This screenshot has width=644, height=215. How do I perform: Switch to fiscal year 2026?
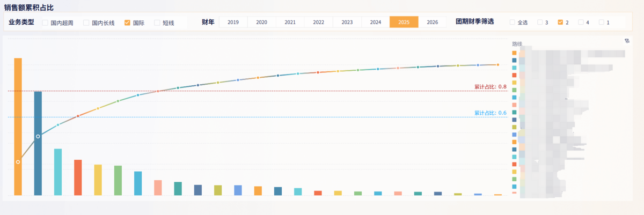pyautogui.click(x=432, y=22)
